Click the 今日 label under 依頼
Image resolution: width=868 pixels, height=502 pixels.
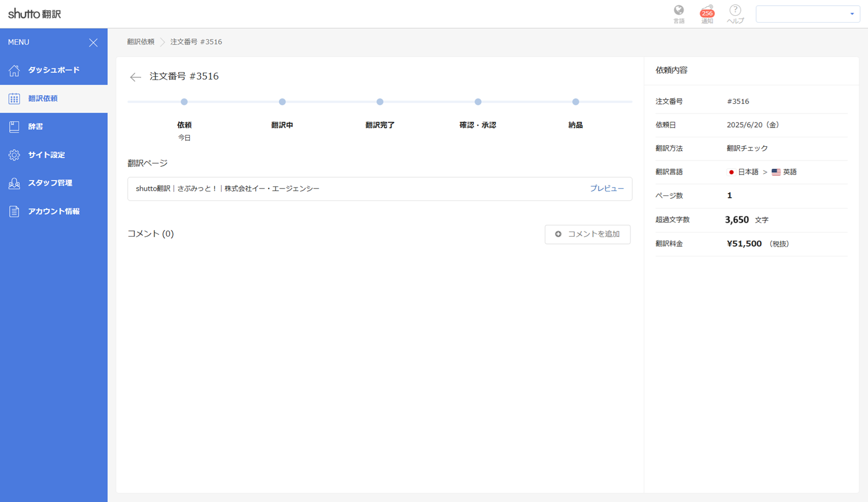(184, 138)
